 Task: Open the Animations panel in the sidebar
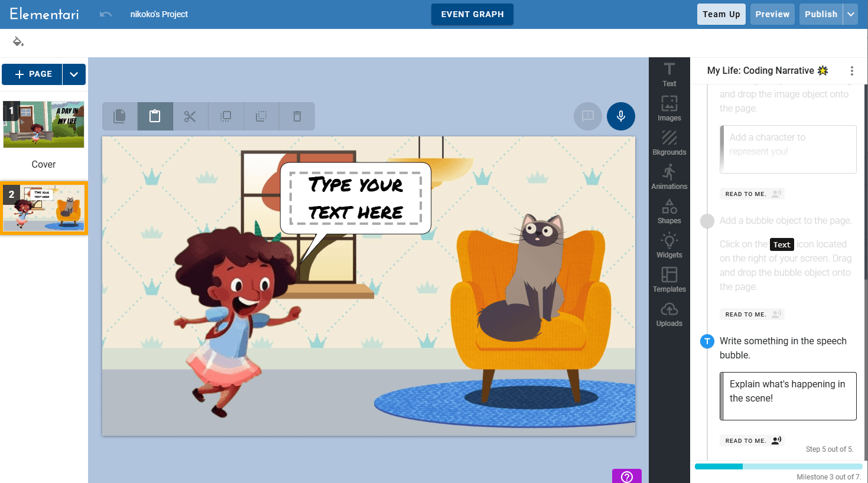[669, 177]
